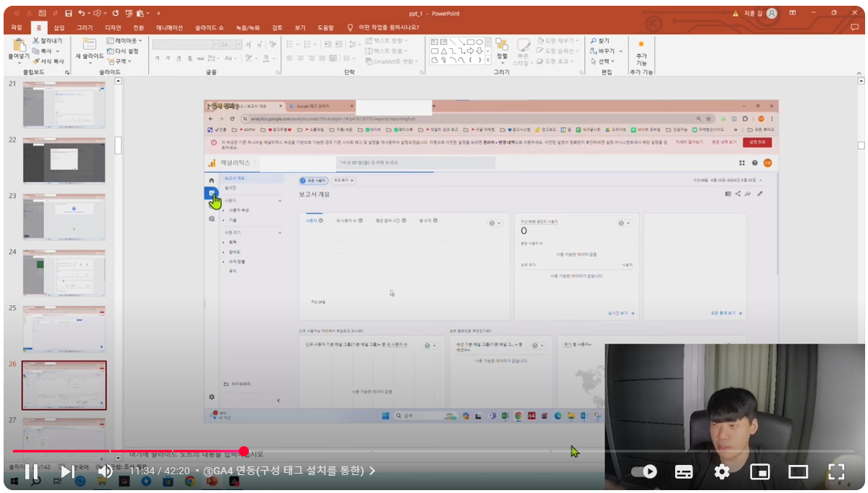
Task: Switch to miniplayer mode
Action: coord(760,472)
